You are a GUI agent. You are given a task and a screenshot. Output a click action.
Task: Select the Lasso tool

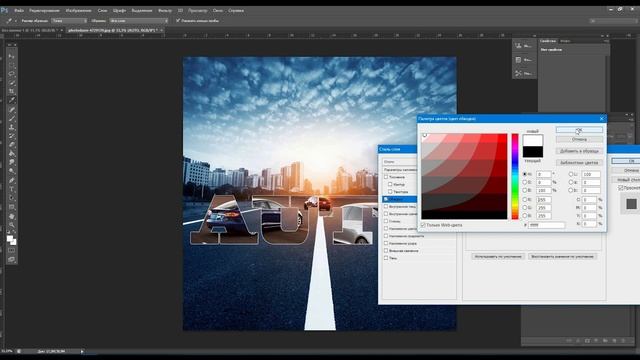[11, 74]
